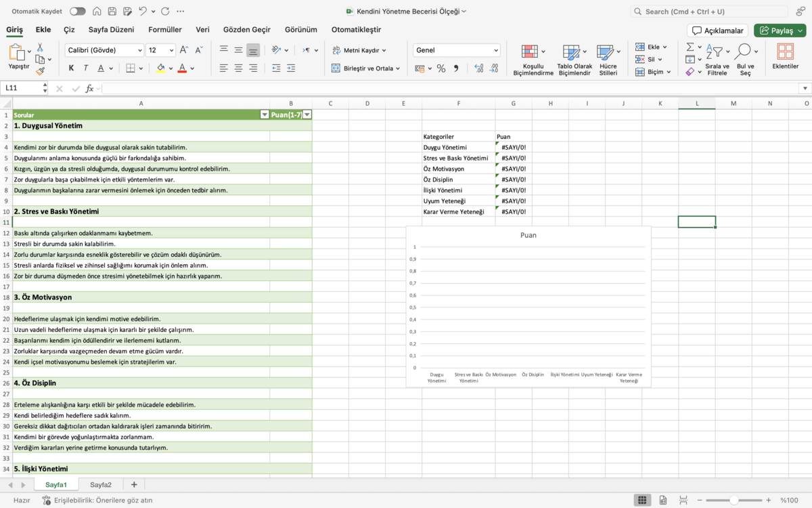Click the Fill down icon

click(x=690, y=59)
